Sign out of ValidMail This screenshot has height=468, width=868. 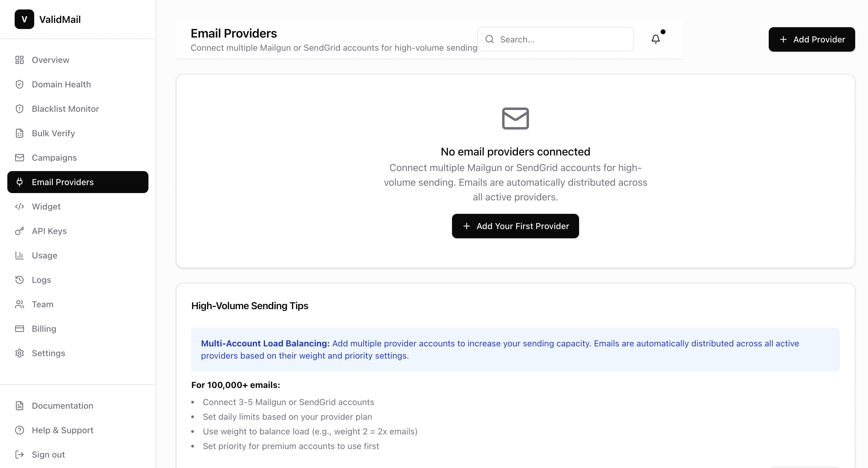click(48, 454)
